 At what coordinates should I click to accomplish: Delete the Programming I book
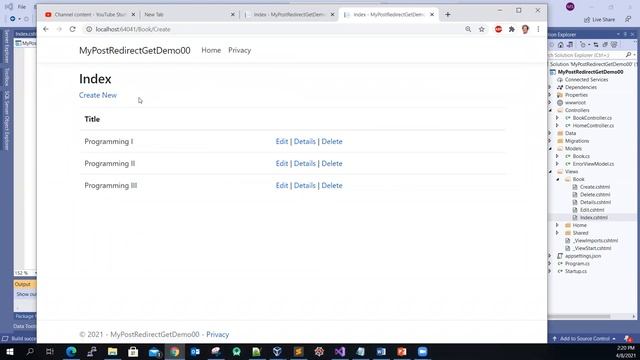tap(332, 141)
